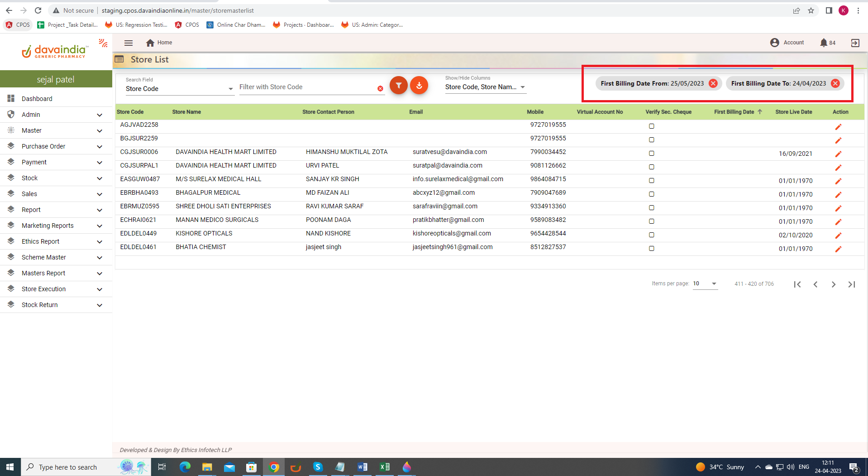Go to Home link

[x=159, y=43]
